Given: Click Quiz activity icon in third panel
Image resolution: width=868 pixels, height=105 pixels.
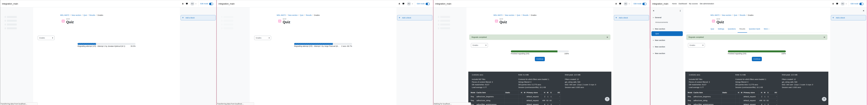Looking at the screenshot, I should pos(496,21).
